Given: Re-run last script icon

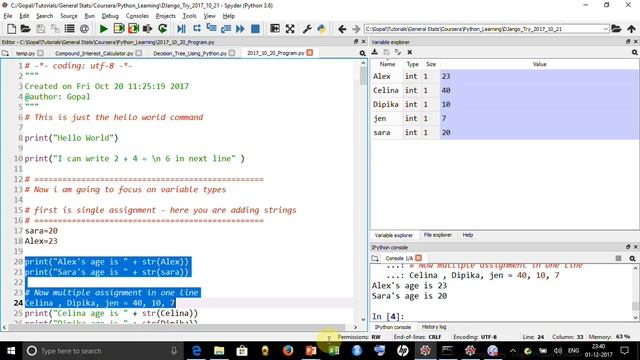Looking at the screenshot, I should 162,29.
